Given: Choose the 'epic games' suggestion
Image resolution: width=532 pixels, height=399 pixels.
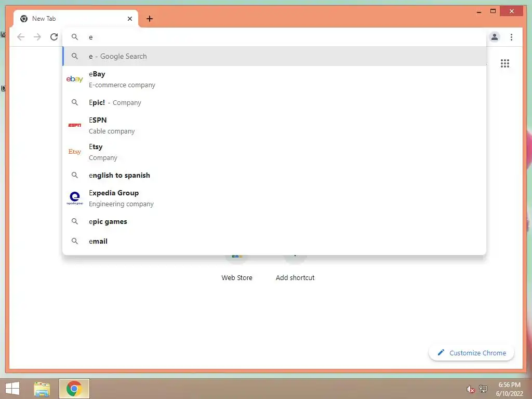Looking at the screenshot, I should (274, 221).
